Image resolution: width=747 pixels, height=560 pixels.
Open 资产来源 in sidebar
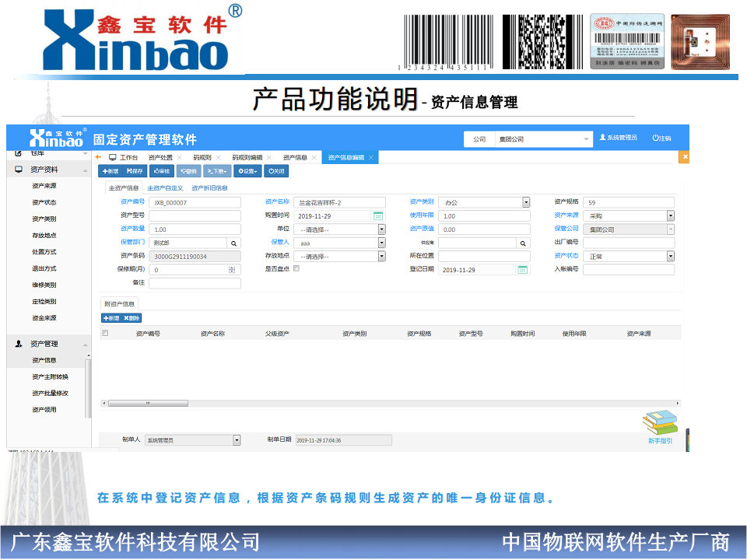tap(44, 186)
